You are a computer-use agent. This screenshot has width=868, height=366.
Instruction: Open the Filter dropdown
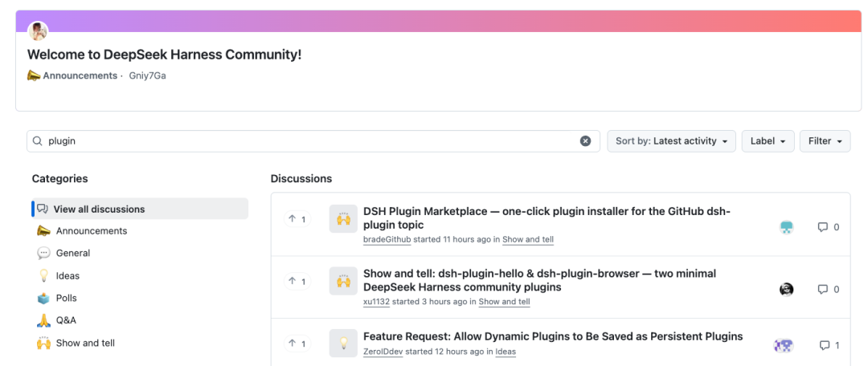825,141
